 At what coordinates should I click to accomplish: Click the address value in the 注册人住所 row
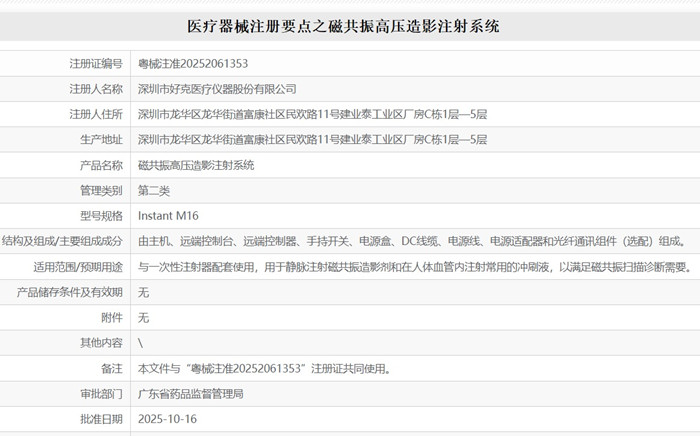click(312, 115)
